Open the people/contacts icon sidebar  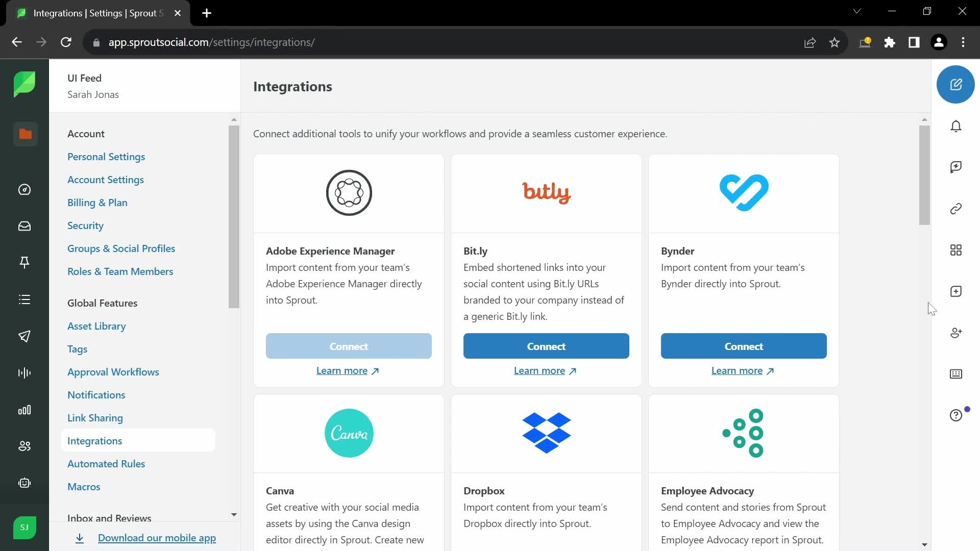pyautogui.click(x=24, y=446)
